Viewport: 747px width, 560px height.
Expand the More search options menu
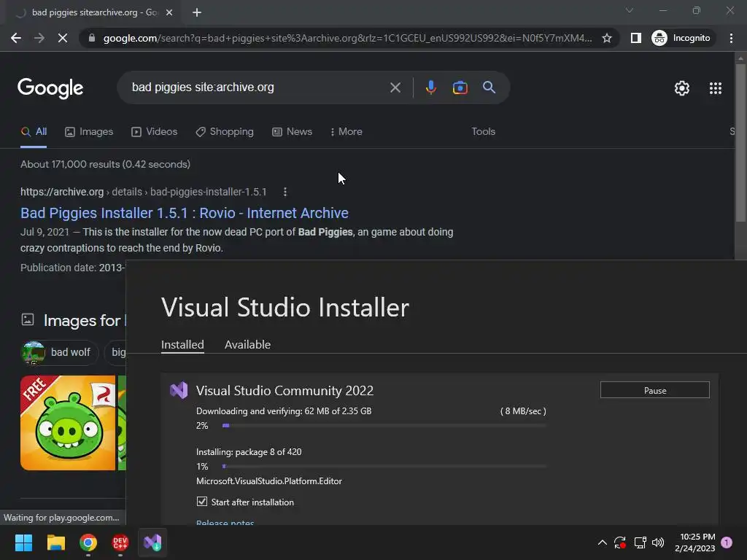coord(347,132)
